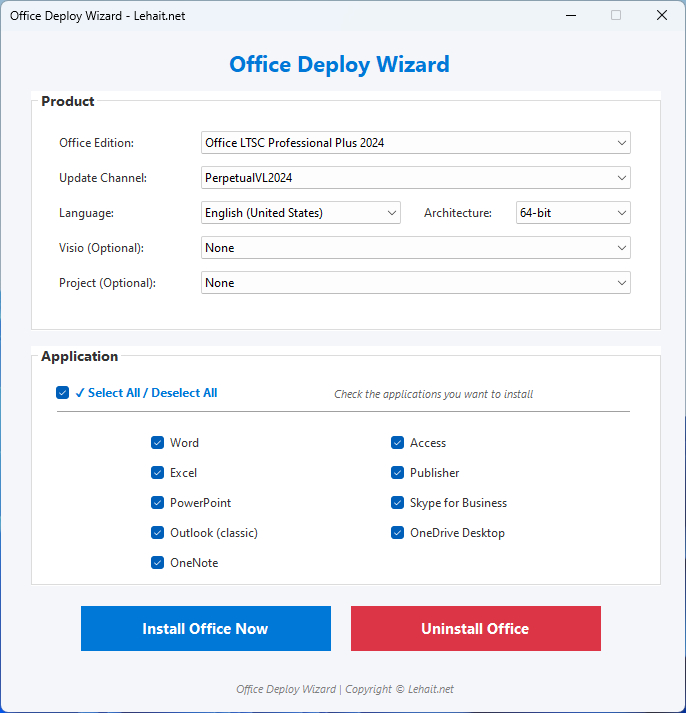Click the Update Channel: label

103,178
